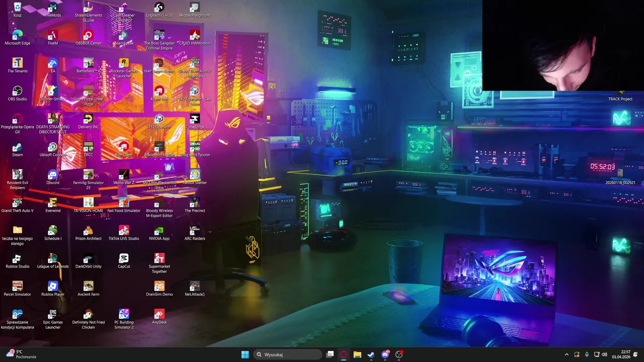This screenshot has height=362, width=644.
Task: Select the CurseForge desktop icon
Action: click(195, 121)
